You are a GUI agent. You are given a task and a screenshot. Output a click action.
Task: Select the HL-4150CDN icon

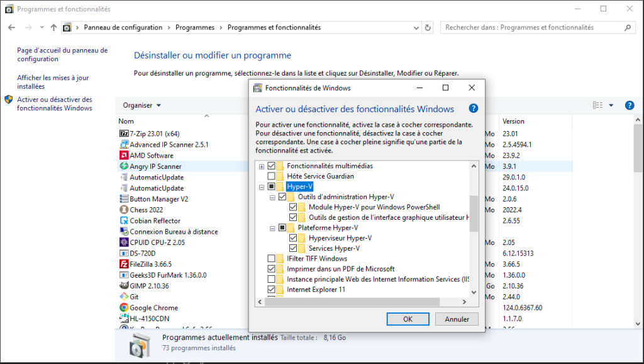[x=124, y=319]
